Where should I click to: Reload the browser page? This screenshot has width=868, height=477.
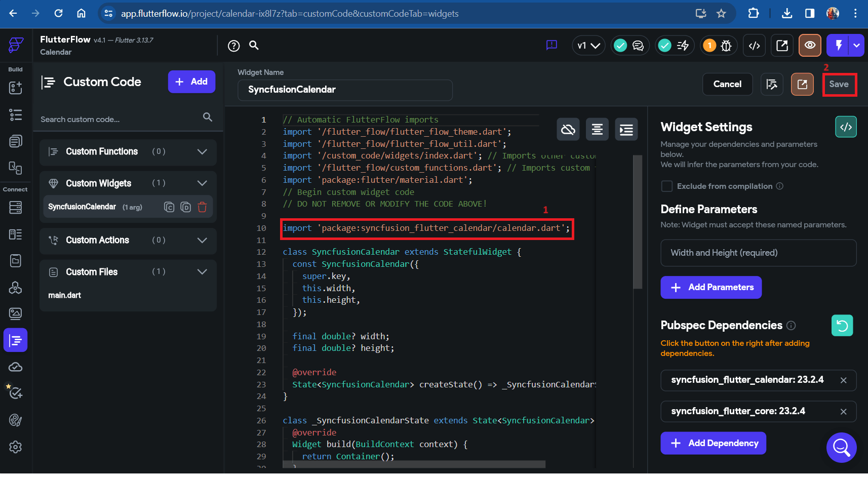coord(59,13)
